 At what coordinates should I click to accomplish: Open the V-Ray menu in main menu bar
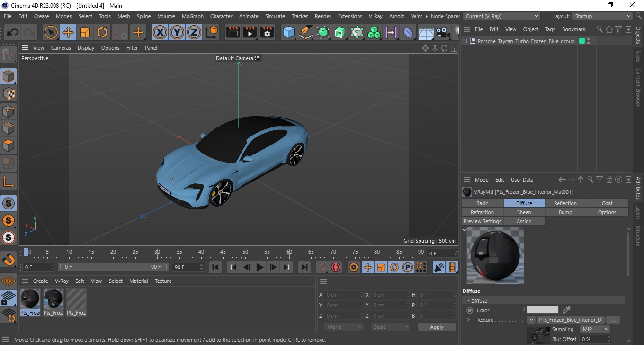pyautogui.click(x=375, y=16)
